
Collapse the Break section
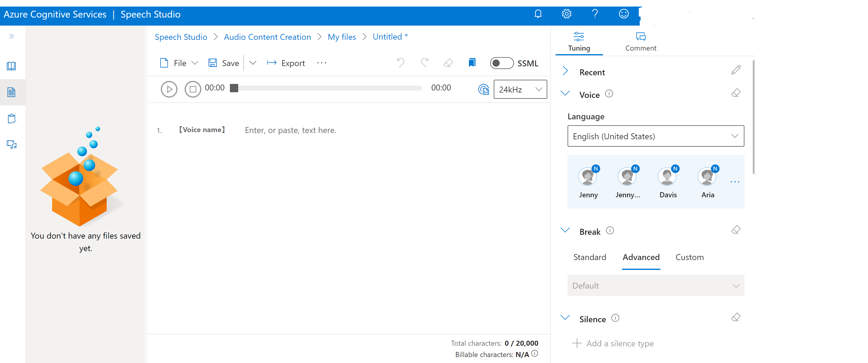[x=565, y=230]
